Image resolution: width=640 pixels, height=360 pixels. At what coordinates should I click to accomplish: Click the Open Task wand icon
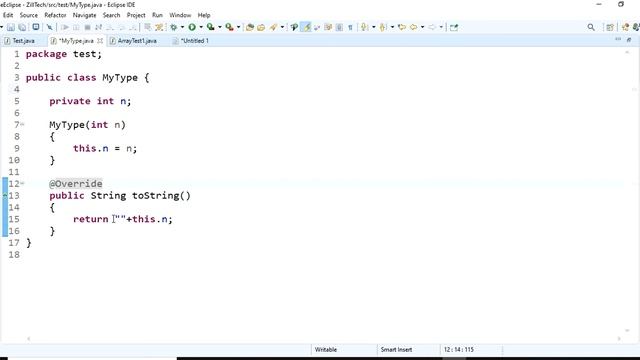point(273,27)
